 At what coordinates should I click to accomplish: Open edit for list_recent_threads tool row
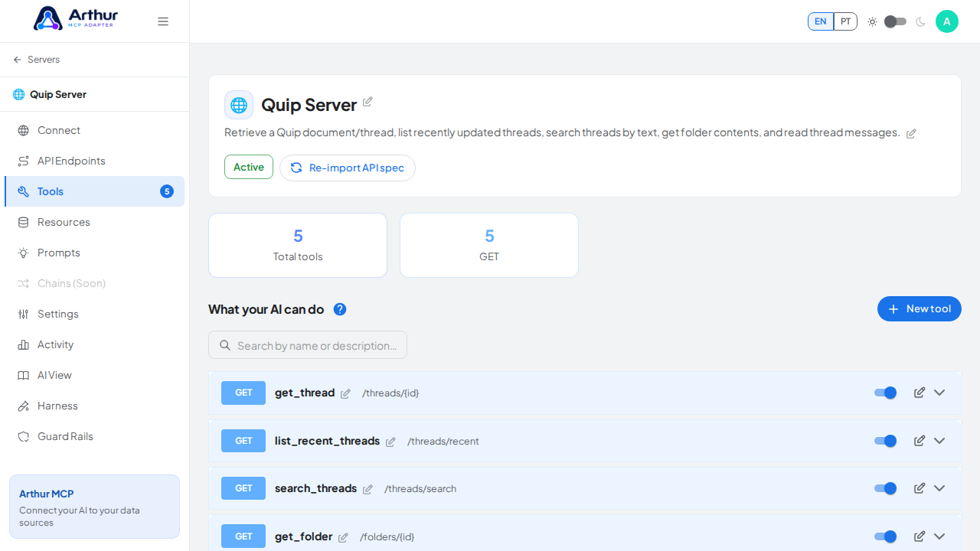[920, 441]
